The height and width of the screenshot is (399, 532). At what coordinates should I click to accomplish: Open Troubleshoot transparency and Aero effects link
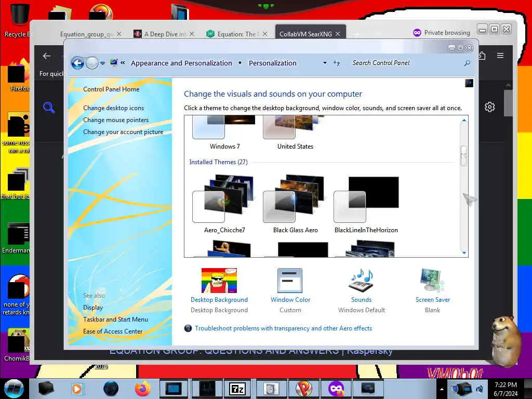(x=283, y=328)
